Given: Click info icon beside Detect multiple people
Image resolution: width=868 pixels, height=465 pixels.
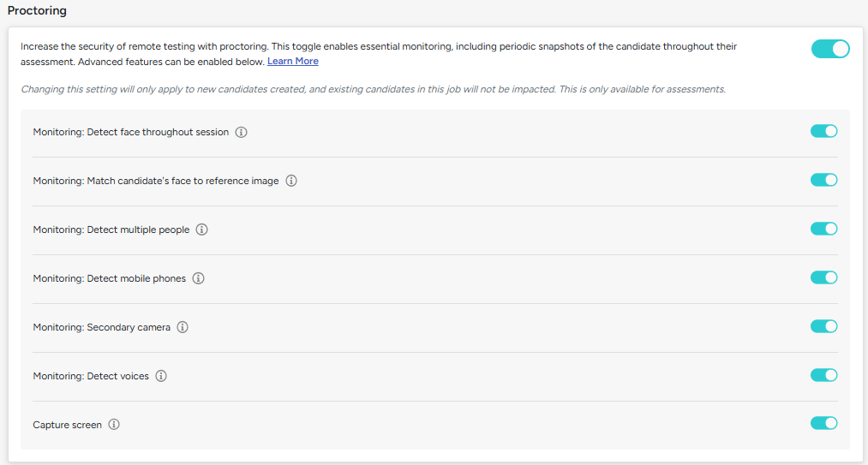Looking at the screenshot, I should pyautogui.click(x=202, y=230).
